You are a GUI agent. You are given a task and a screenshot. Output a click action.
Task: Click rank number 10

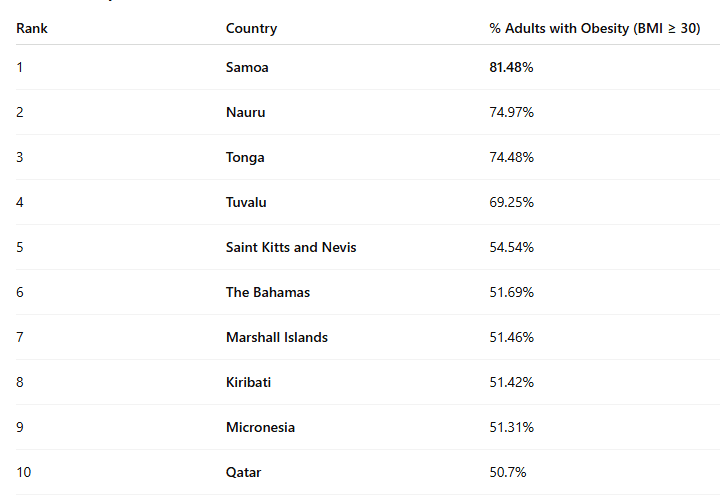pos(23,472)
